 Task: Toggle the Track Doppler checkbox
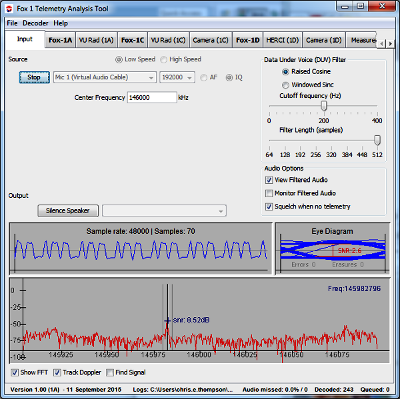click(57, 373)
